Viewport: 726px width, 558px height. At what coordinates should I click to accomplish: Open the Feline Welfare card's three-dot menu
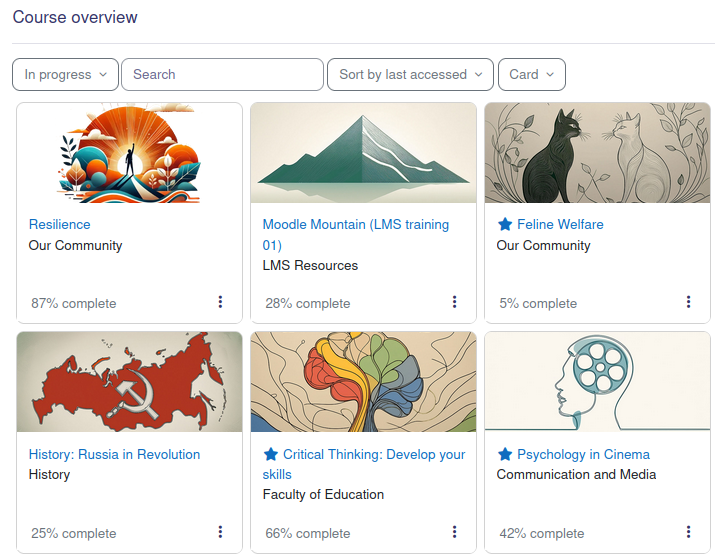point(688,302)
